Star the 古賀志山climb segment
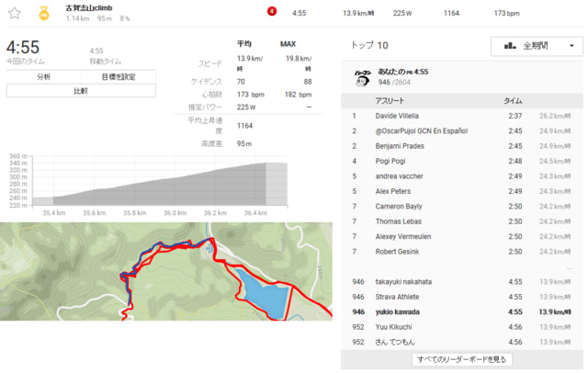 15,13
